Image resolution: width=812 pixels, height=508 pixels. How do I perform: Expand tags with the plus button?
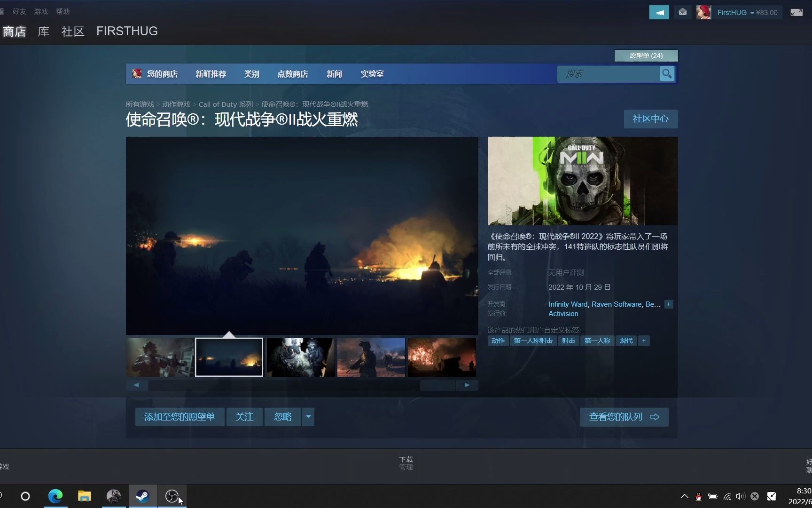(x=644, y=341)
